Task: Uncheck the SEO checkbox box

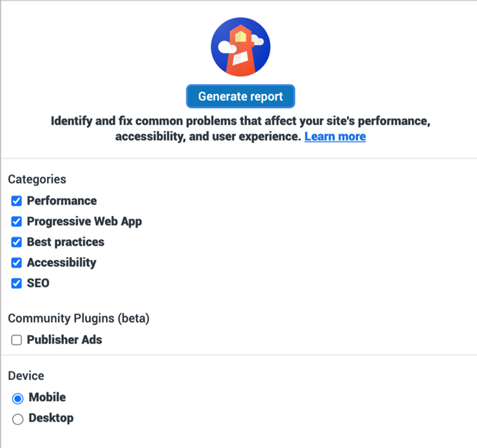Action: [x=16, y=283]
